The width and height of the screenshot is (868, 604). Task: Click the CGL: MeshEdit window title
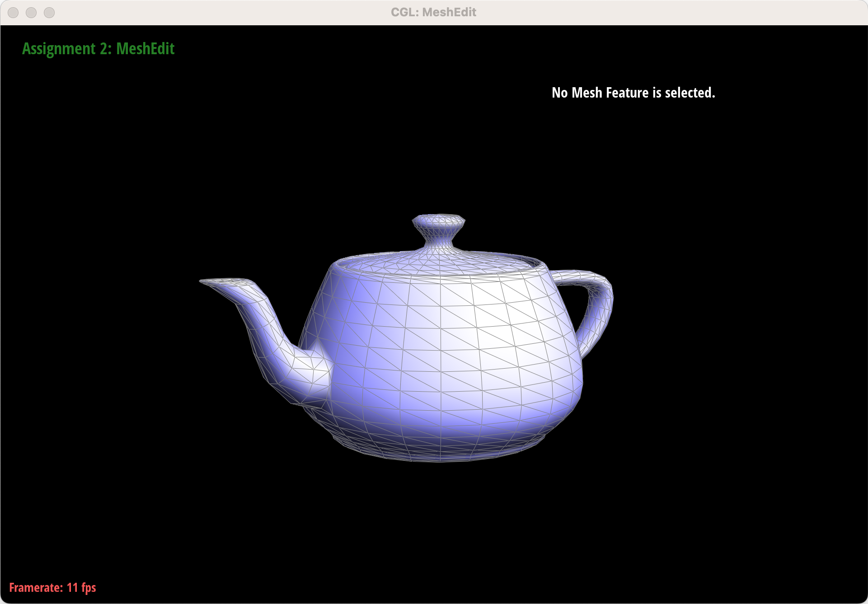pos(433,12)
